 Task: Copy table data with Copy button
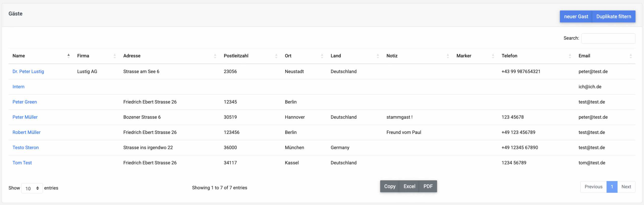390,186
